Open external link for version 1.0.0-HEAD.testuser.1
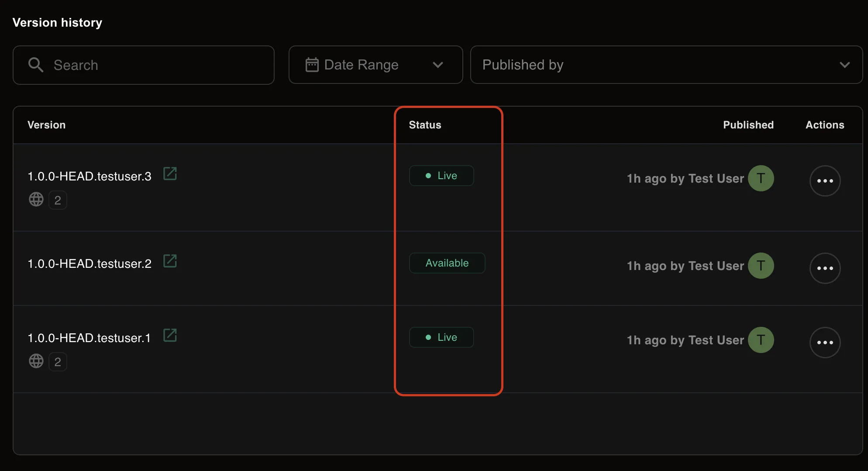Viewport: 868px width, 471px height. click(170, 336)
